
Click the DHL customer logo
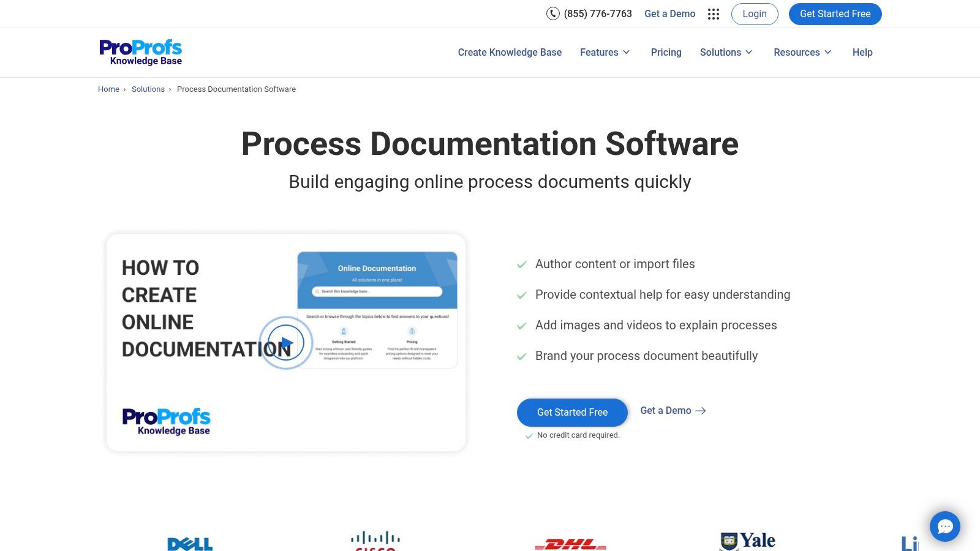click(x=571, y=544)
